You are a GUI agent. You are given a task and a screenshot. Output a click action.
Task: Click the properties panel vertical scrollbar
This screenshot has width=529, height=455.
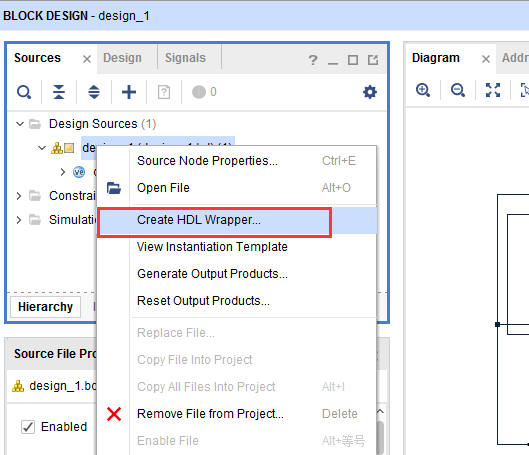pos(380,437)
